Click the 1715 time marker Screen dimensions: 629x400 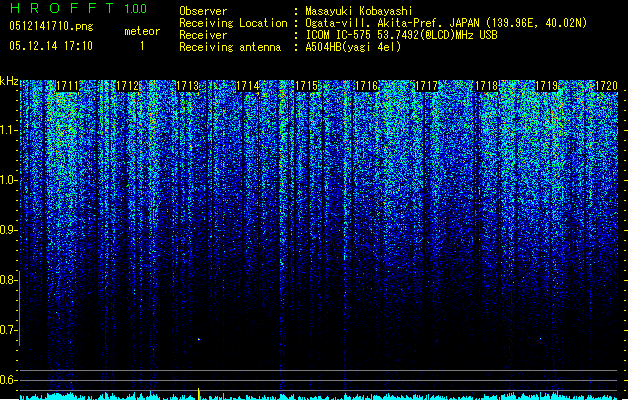pos(306,86)
